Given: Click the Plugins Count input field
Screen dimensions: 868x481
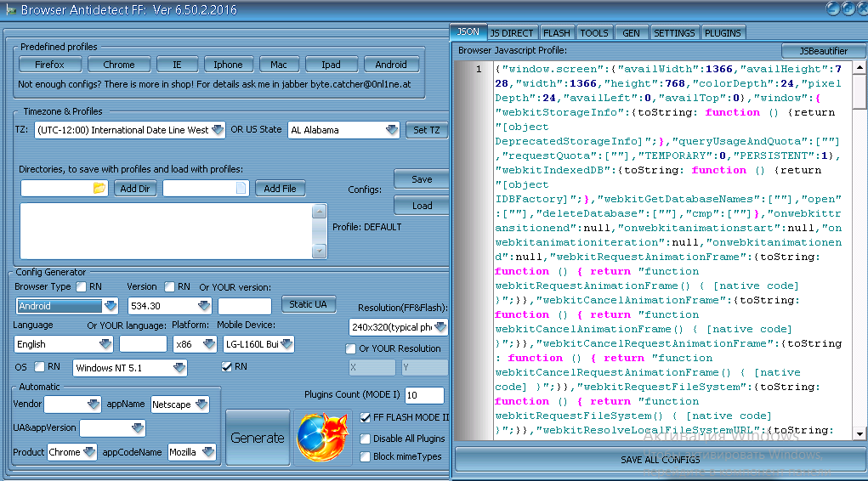Looking at the screenshot, I should 424,395.
